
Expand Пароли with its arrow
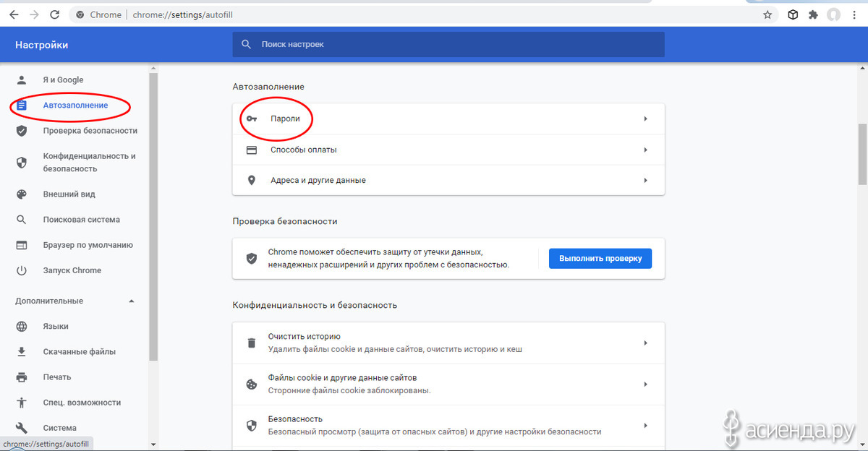(645, 119)
